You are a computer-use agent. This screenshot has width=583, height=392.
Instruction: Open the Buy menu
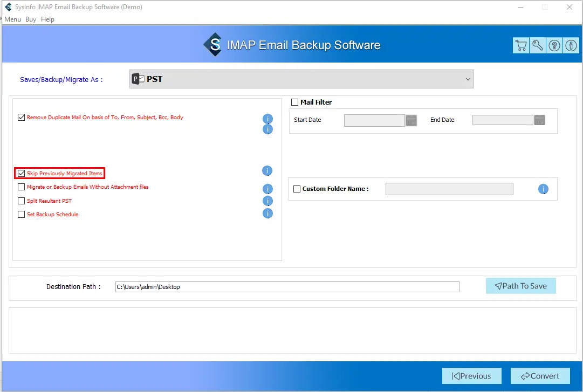point(31,19)
